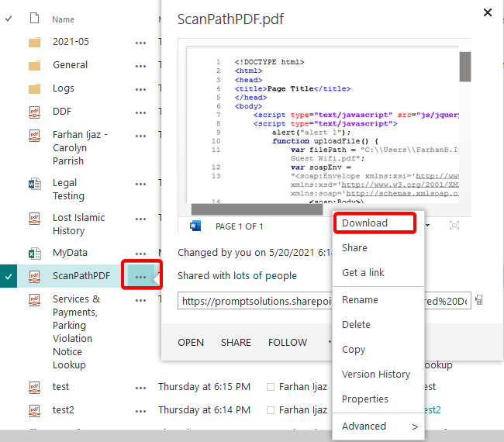Open ellipsis menu for Farhan Ijaz - Carolyn Parrish
The width and height of the screenshot is (504, 442).
(140, 136)
